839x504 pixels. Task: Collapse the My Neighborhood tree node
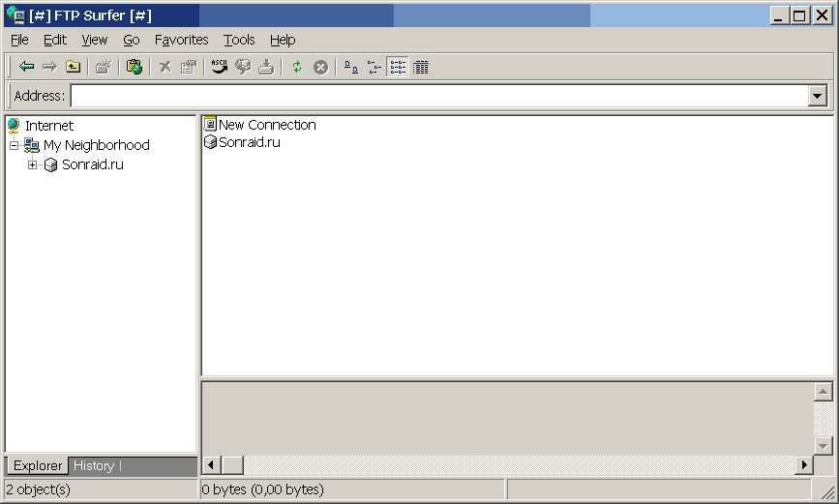tap(14, 145)
